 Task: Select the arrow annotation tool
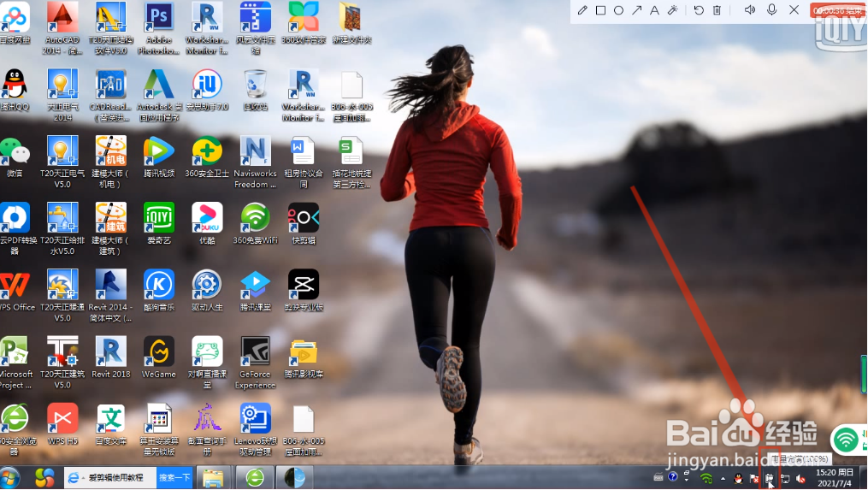[637, 10]
